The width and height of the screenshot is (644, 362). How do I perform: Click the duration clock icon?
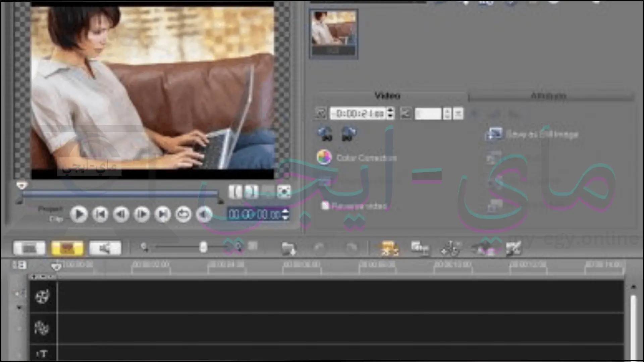point(320,114)
